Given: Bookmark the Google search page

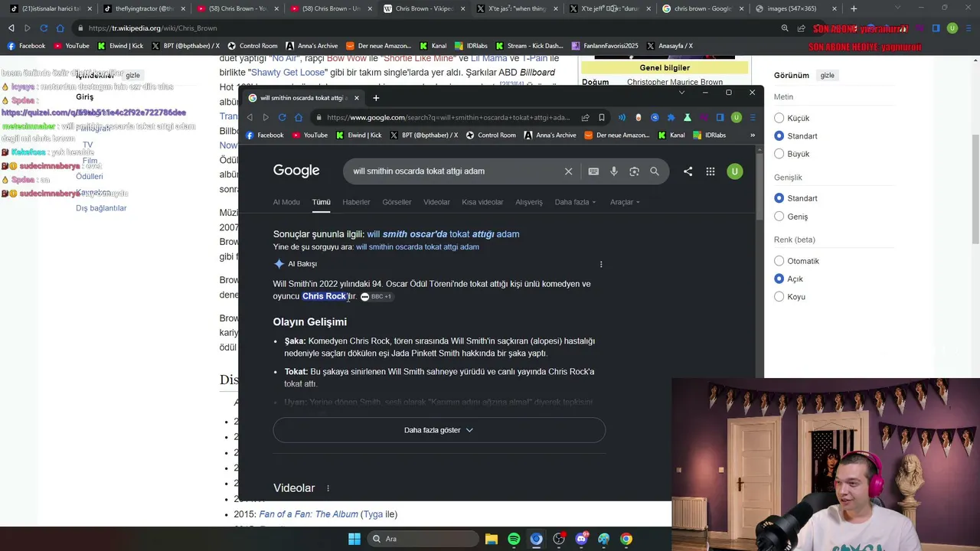Looking at the screenshot, I should pyautogui.click(x=602, y=117).
